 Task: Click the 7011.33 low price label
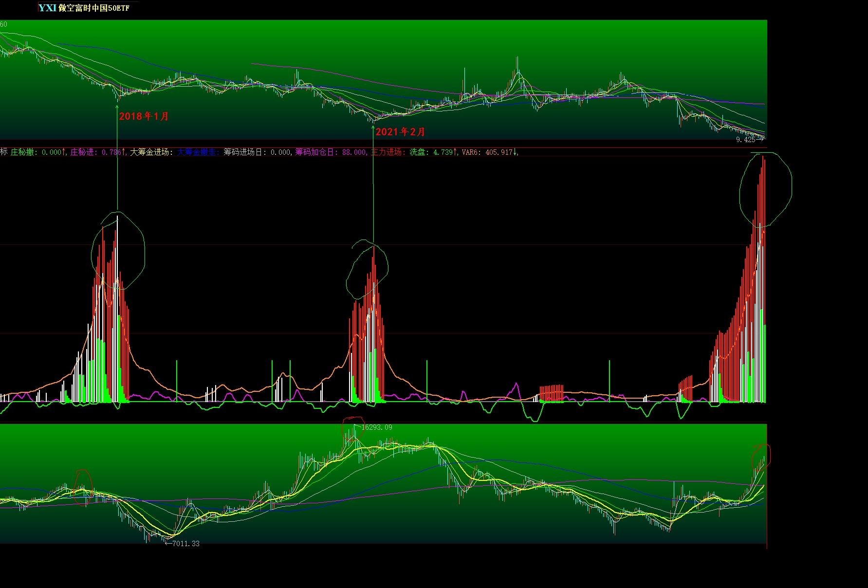[185, 544]
